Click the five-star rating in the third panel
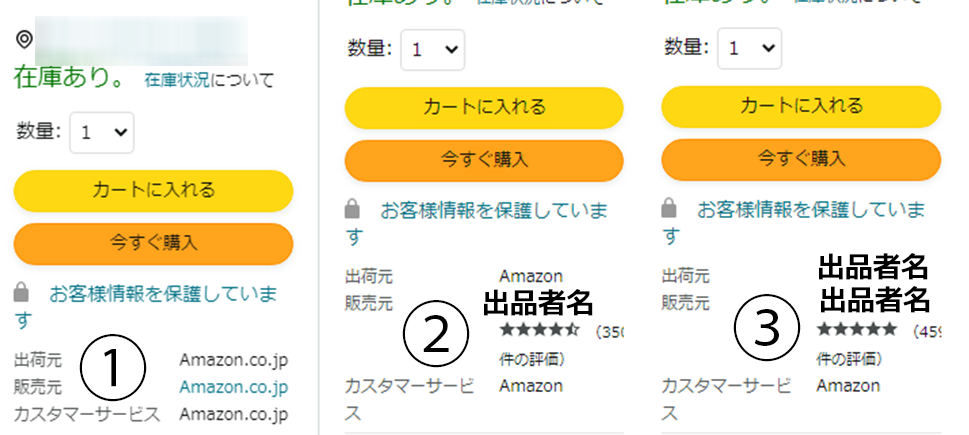The width and height of the screenshot is (969, 435). pyautogui.click(x=857, y=329)
